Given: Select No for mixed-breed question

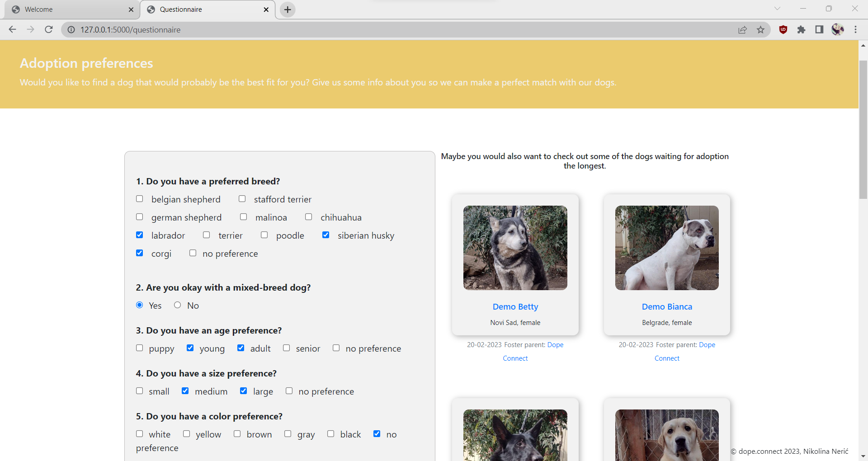Looking at the screenshot, I should (x=177, y=305).
